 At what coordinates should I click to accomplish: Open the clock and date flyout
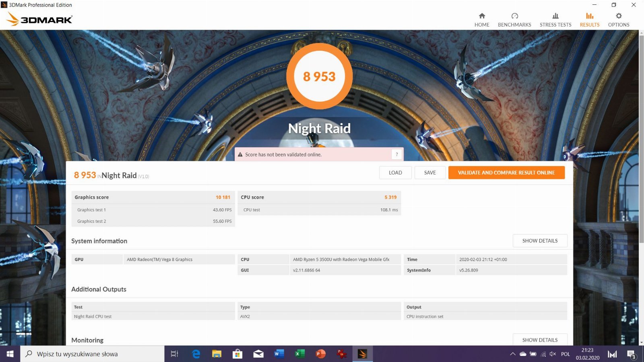click(588, 354)
